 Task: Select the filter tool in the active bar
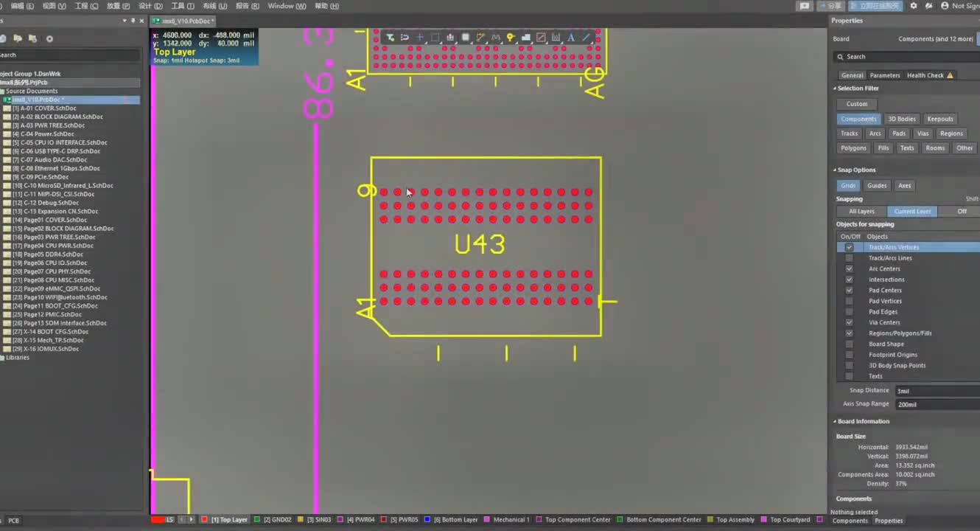[x=390, y=38]
